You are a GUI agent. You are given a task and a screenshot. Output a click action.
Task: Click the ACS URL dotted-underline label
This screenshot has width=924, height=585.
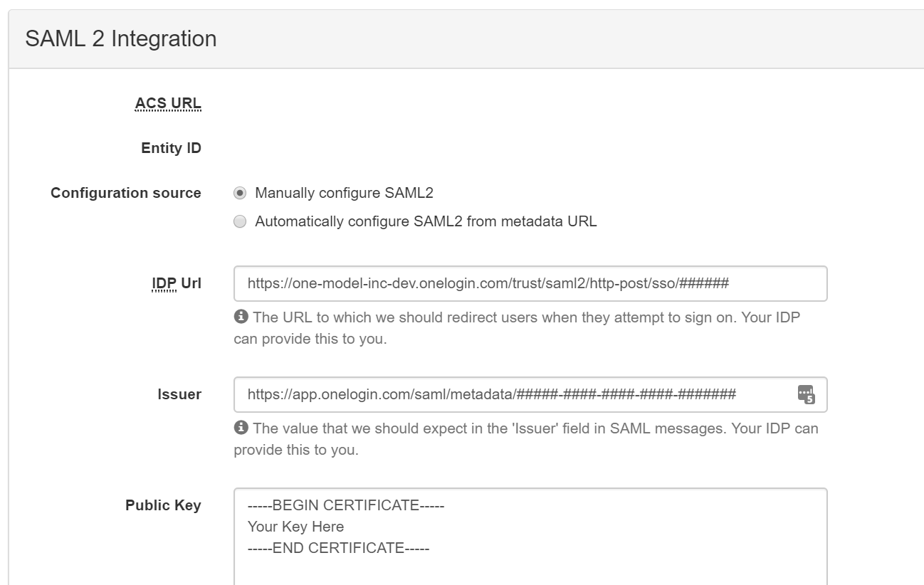tap(168, 104)
